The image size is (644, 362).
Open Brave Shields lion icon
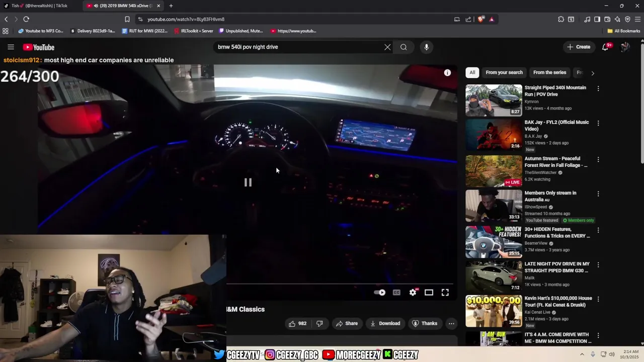481,19
